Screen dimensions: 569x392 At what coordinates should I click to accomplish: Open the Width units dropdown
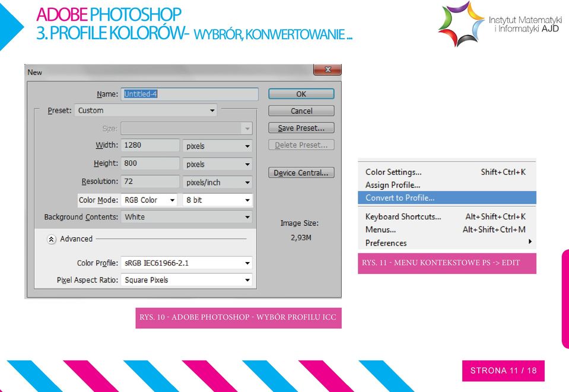217,146
